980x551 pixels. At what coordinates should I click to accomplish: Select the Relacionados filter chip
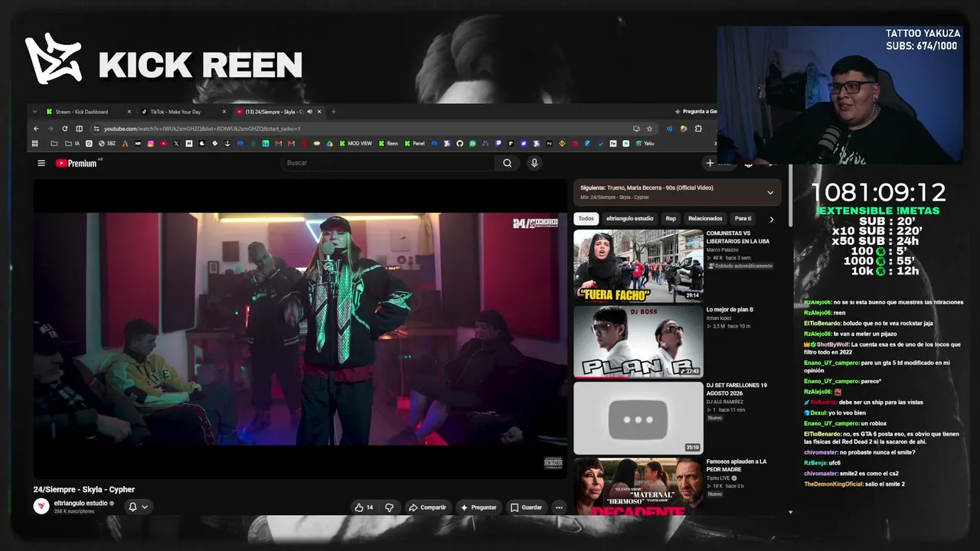705,219
